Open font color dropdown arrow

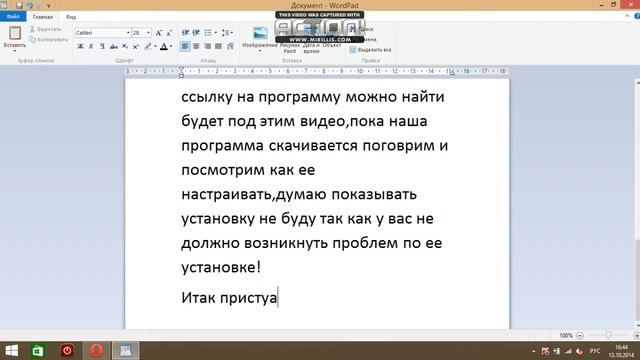pyautogui.click(x=171, y=47)
